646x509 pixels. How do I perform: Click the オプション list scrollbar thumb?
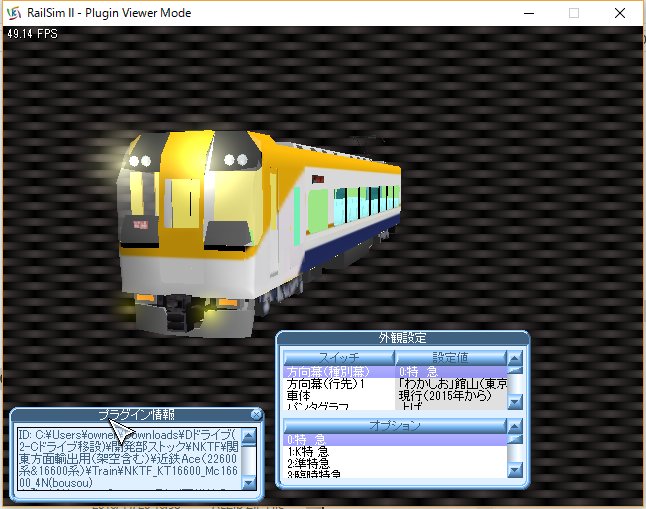tap(515, 439)
